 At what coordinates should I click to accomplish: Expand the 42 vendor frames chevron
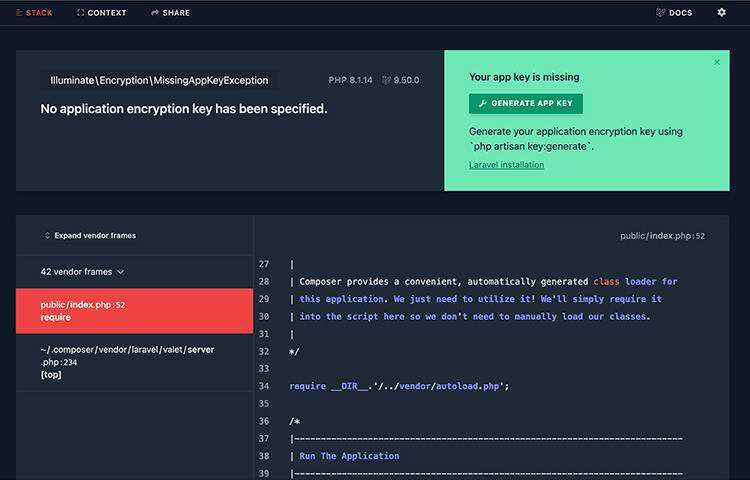tap(121, 272)
